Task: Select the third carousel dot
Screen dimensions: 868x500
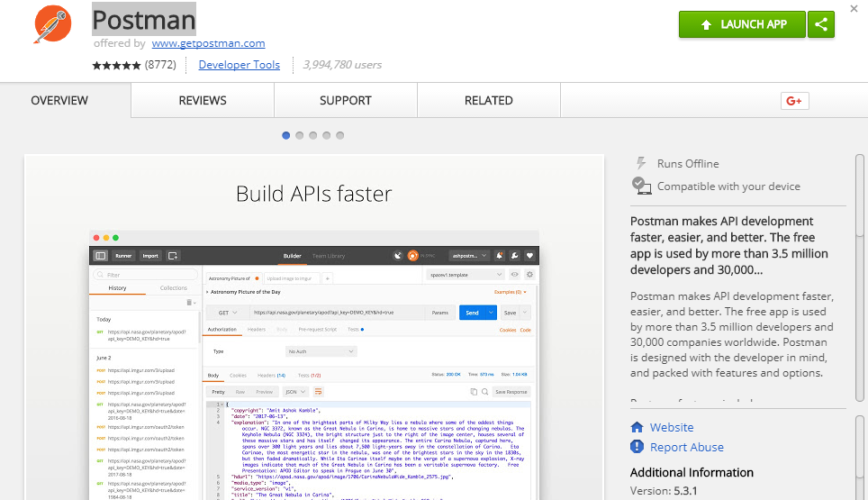Action: pyautogui.click(x=312, y=135)
